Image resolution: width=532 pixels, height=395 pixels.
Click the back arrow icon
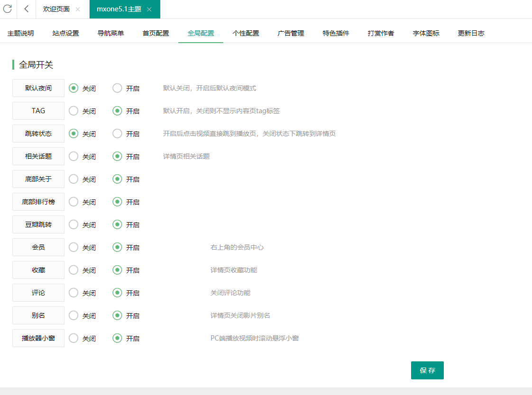[x=27, y=9]
